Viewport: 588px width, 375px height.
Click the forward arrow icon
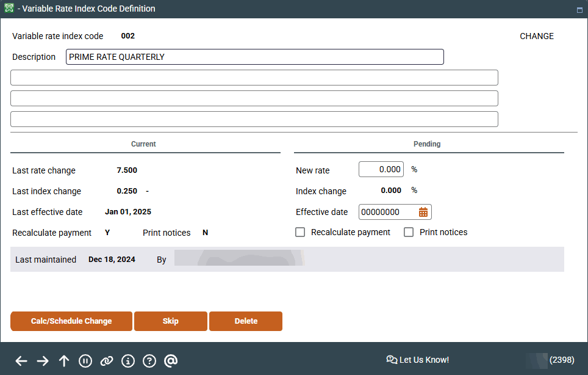(43, 361)
